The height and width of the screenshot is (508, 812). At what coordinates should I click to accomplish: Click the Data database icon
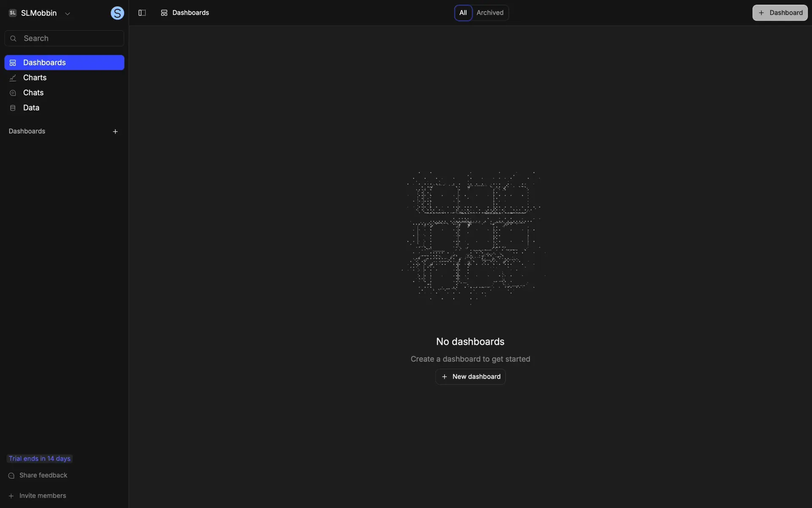pos(13,108)
